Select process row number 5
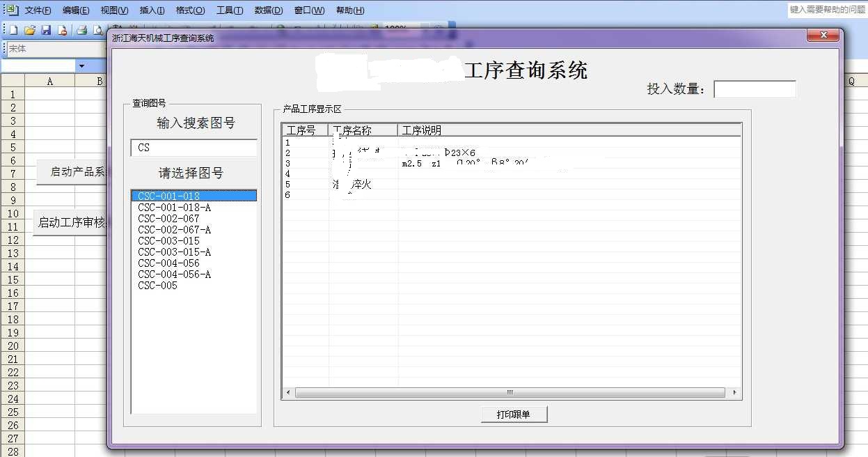Screen dimensions: 868x457 click(x=512, y=184)
